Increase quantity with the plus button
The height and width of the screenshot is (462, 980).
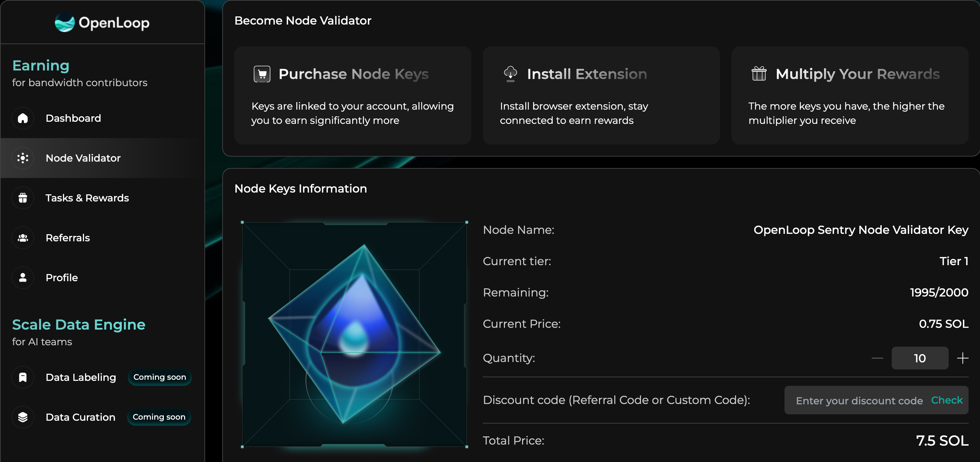pos(963,358)
